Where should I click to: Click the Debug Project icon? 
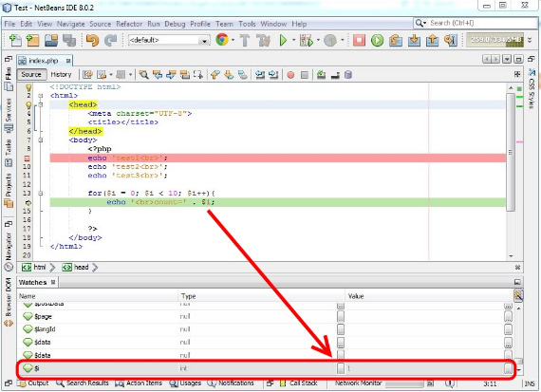click(306, 41)
